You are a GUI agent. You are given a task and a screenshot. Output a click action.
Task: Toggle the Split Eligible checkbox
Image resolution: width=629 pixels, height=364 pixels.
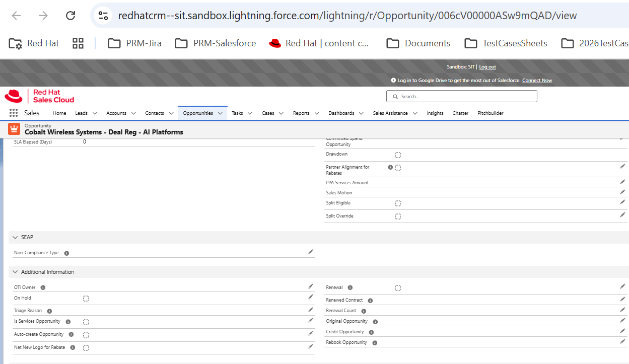[x=398, y=203]
